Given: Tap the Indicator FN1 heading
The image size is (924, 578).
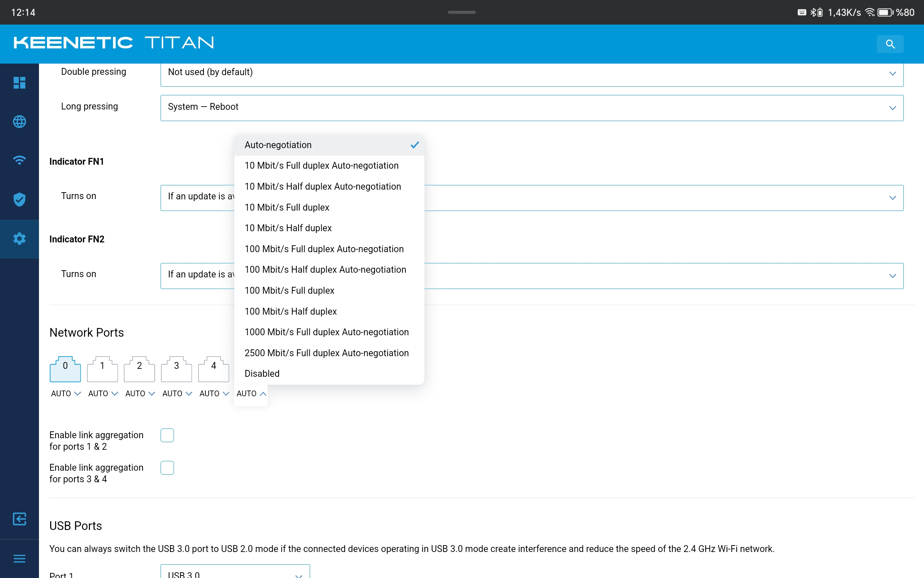Looking at the screenshot, I should coord(77,162).
